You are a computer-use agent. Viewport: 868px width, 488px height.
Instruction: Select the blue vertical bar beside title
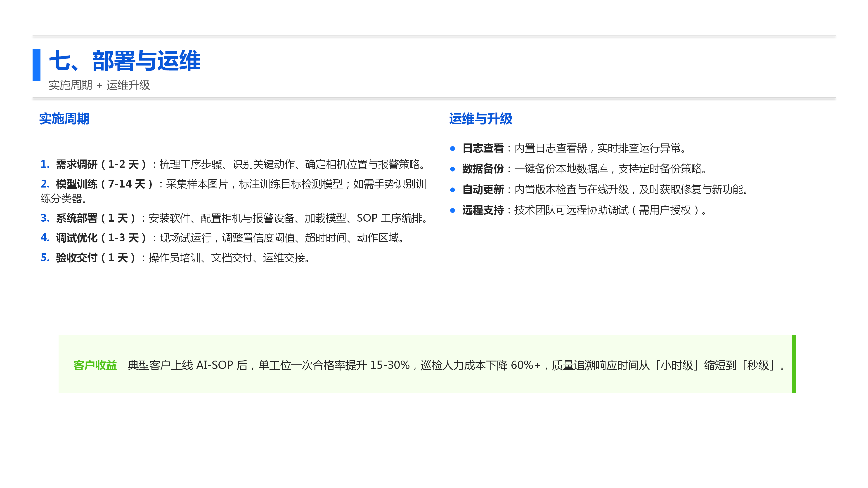coord(36,65)
